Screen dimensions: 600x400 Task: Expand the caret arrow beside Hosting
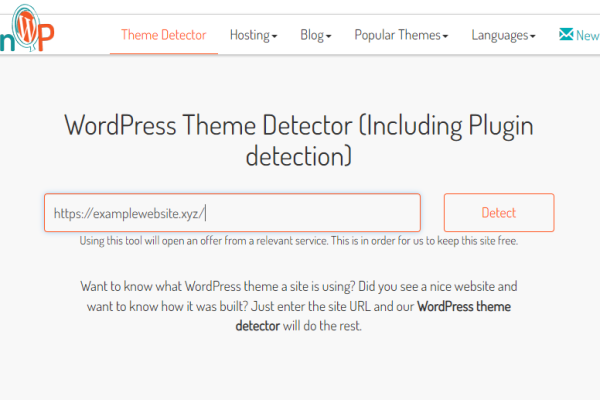tap(275, 37)
